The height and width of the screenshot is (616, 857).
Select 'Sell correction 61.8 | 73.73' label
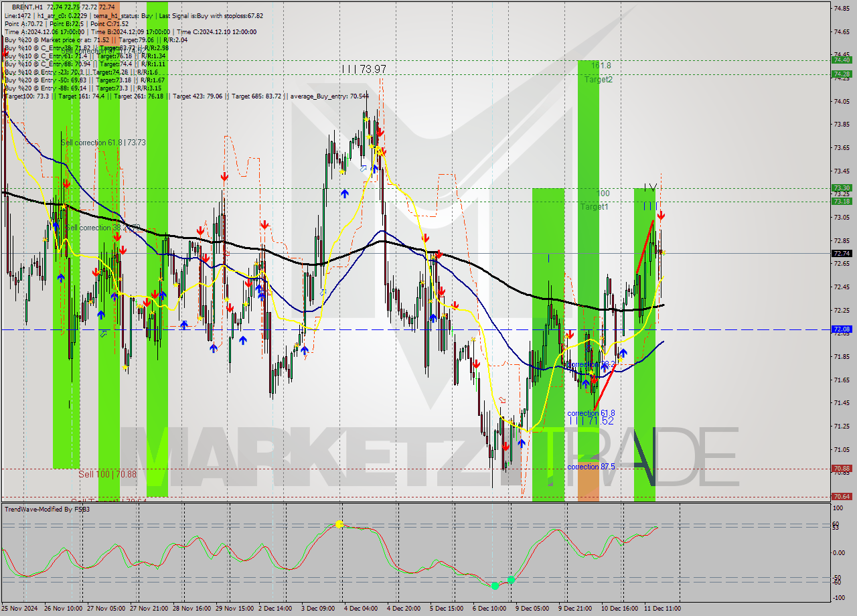[x=103, y=143]
